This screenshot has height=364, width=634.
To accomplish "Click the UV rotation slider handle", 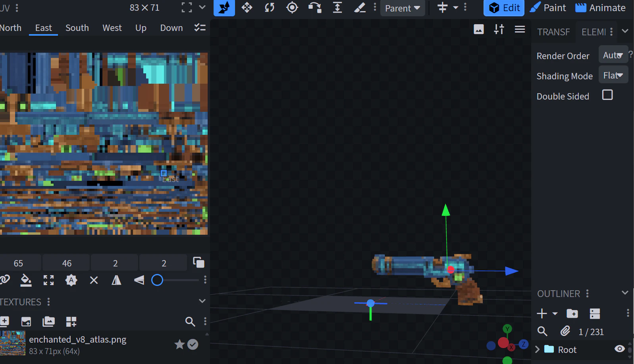I will pyautogui.click(x=157, y=280).
